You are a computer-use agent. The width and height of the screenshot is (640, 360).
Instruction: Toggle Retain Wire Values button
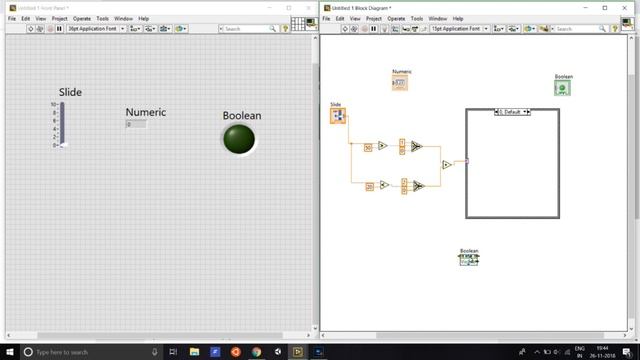[395, 29]
